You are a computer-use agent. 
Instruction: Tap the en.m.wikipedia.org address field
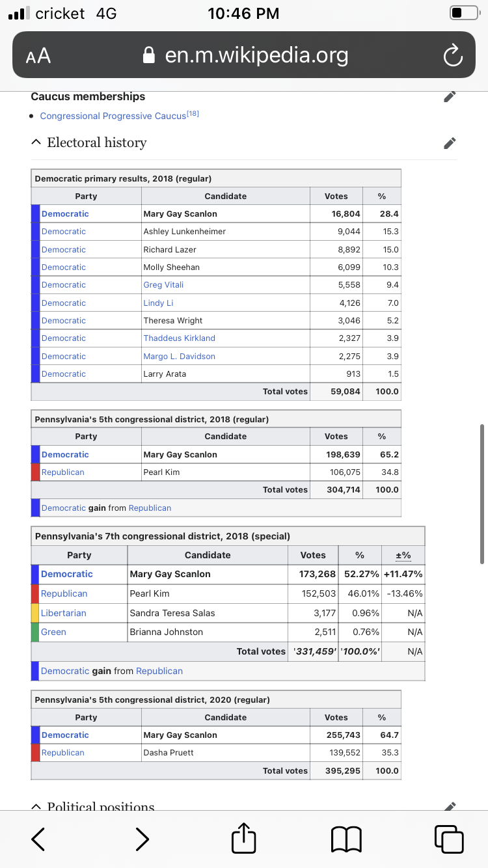(244, 55)
